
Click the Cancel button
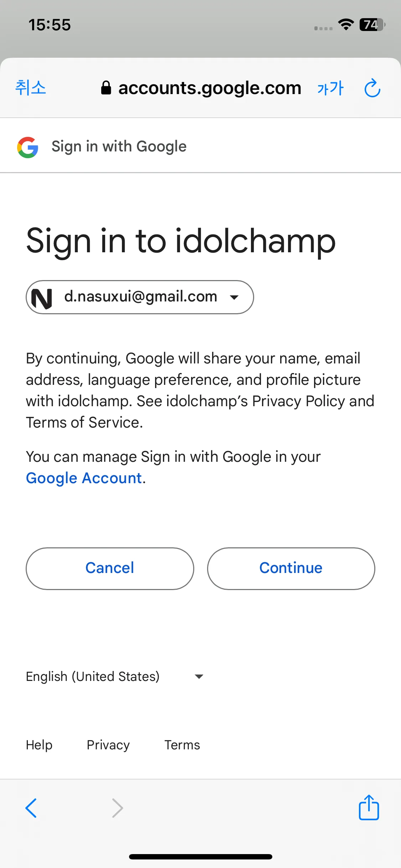pyautogui.click(x=110, y=568)
